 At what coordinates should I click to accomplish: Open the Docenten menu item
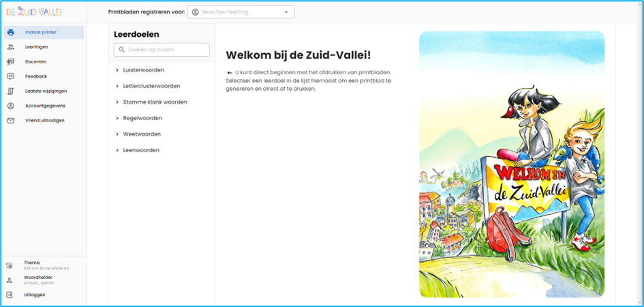pos(44,61)
